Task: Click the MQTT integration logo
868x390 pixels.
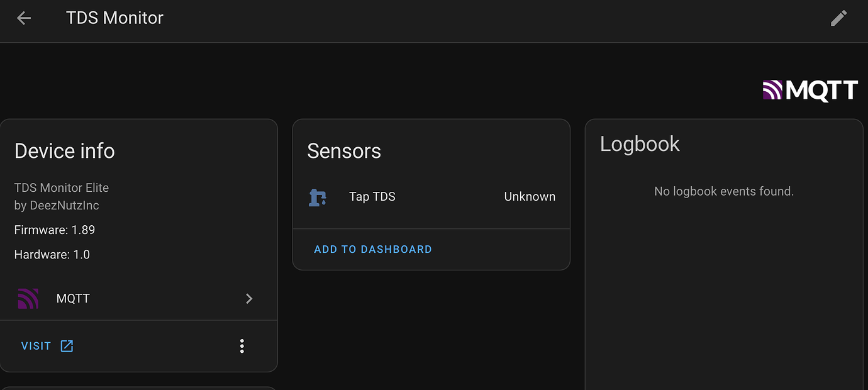Action: click(810, 90)
